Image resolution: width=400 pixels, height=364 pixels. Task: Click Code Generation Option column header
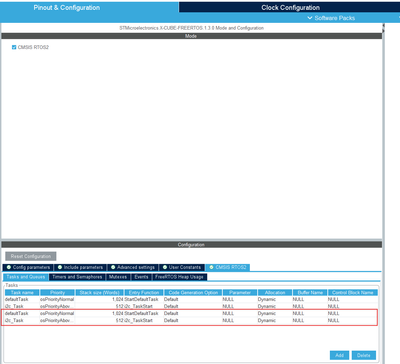193,293
